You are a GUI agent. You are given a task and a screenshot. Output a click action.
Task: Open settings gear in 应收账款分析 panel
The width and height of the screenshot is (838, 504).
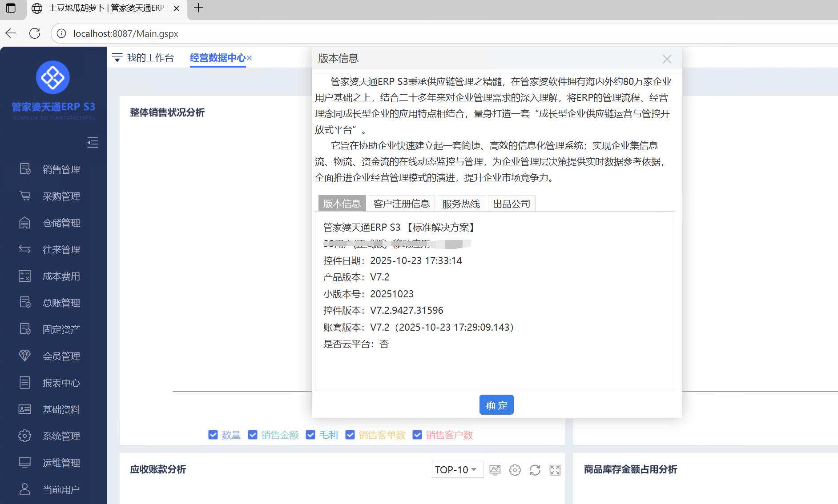point(515,470)
